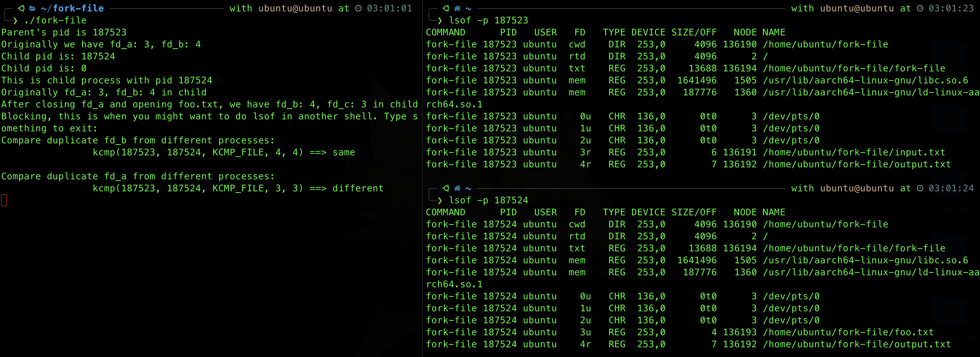Click the /home/ubuntu/fork-file/foo.txt path

pyautogui.click(x=848, y=332)
